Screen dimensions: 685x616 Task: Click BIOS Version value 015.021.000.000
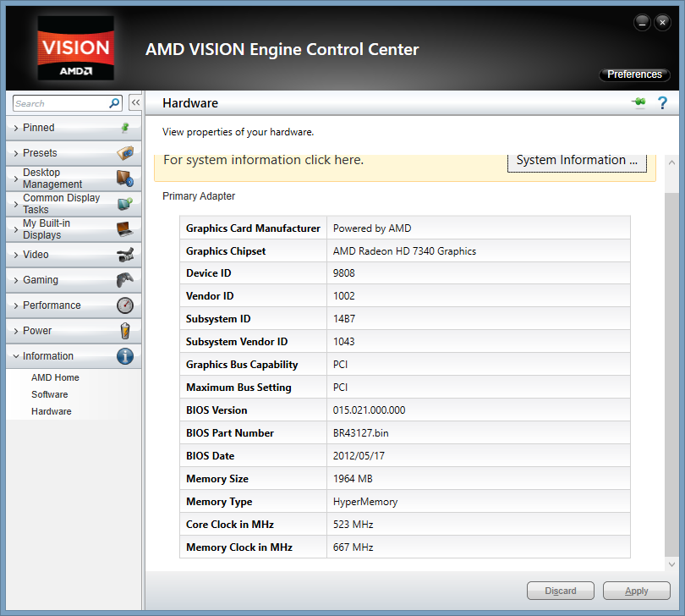(370, 410)
